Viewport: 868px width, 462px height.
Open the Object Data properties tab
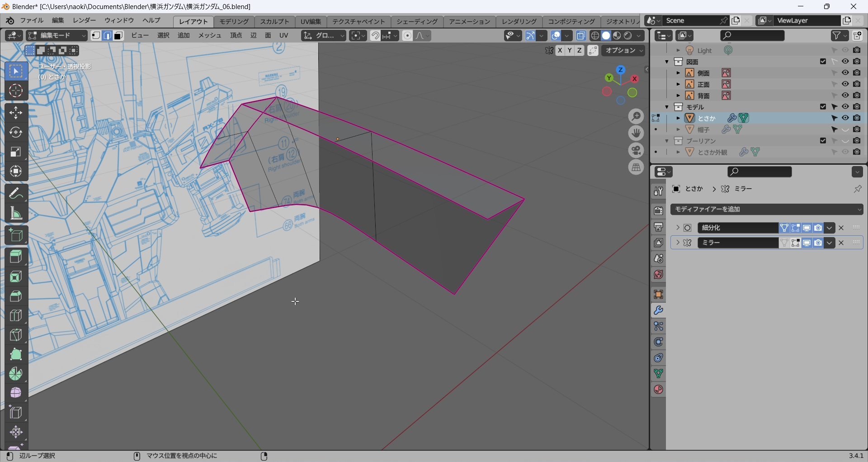click(x=658, y=373)
